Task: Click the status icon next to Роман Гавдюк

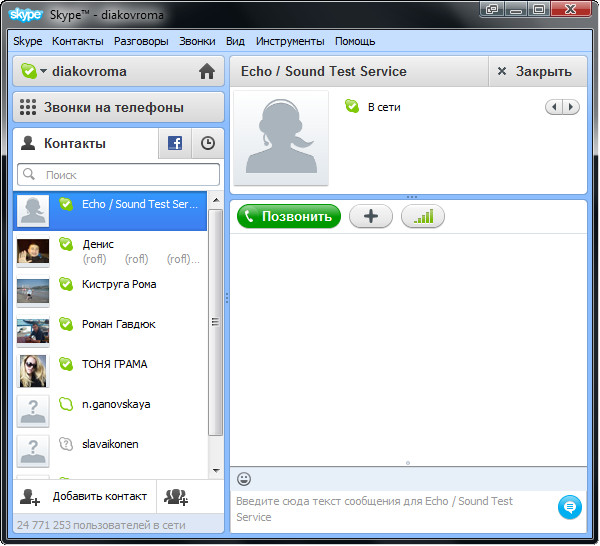Action: 66,324
